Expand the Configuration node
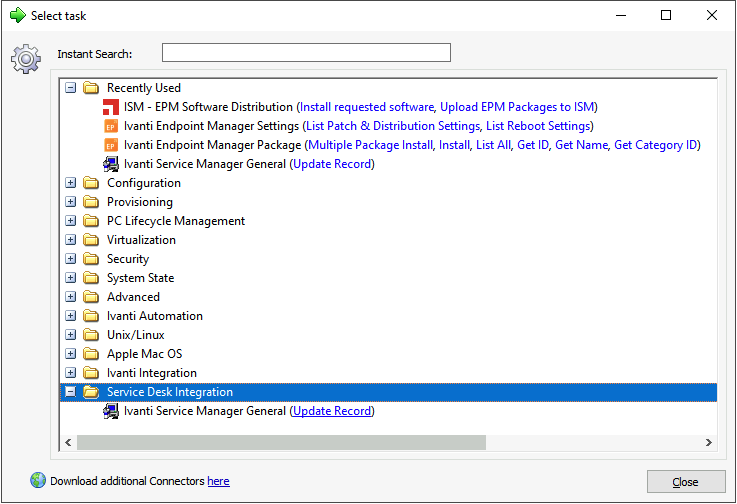737x504 pixels. [x=71, y=183]
